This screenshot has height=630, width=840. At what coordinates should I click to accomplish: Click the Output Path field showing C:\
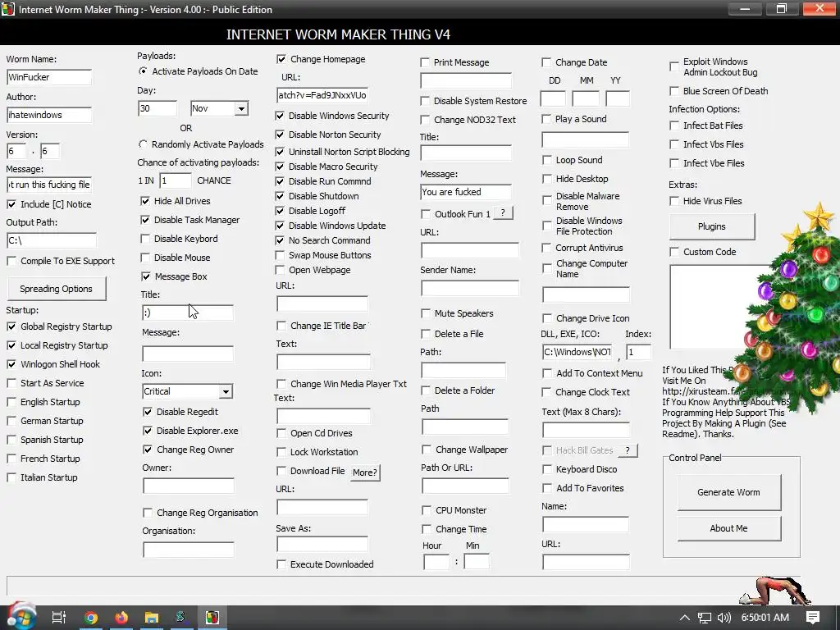pyautogui.click(x=52, y=240)
